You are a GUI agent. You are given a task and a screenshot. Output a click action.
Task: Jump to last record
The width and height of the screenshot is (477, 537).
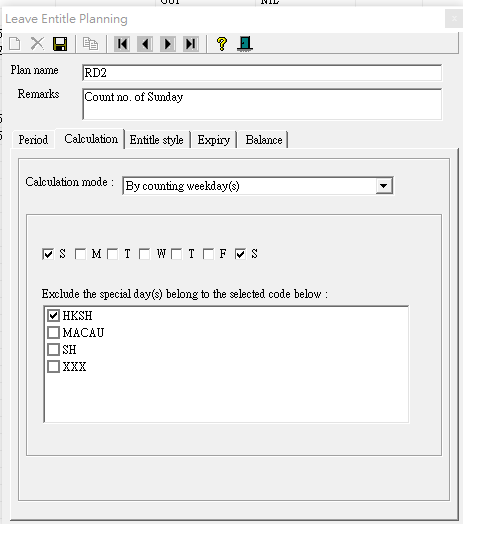point(191,44)
